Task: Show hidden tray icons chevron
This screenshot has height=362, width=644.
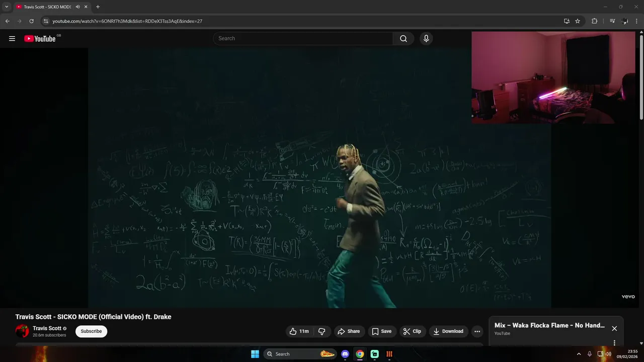Action: pos(579,354)
